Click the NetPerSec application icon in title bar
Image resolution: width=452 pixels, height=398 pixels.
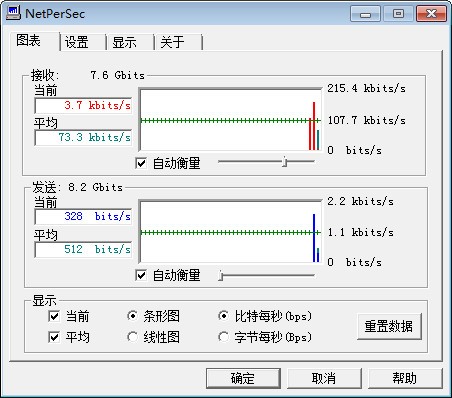[x=13, y=13]
